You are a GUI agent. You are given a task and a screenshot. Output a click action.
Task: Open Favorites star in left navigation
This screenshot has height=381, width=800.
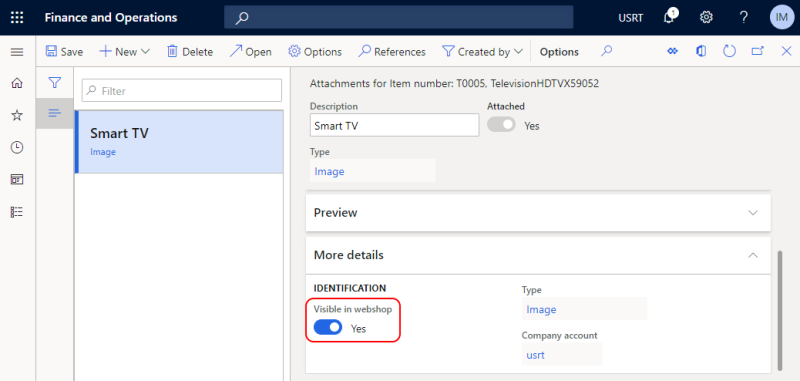point(17,115)
